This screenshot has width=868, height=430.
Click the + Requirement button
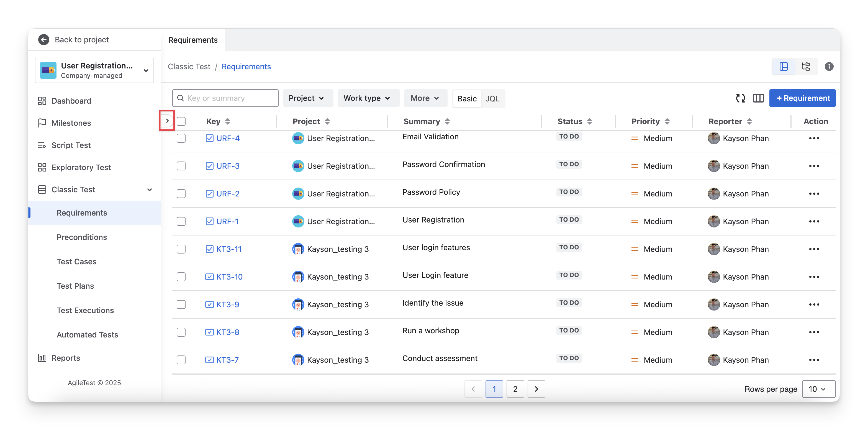[x=802, y=98]
